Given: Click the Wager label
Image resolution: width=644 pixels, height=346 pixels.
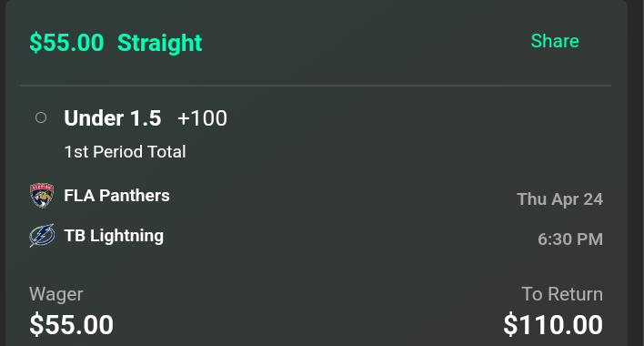Looking at the screenshot, I should pyautogui.click(x=56, y=294).
